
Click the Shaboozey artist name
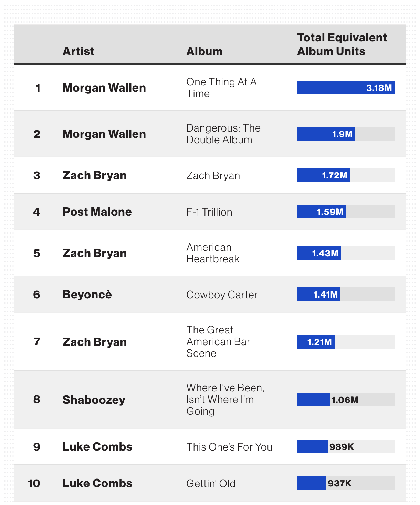94,400
